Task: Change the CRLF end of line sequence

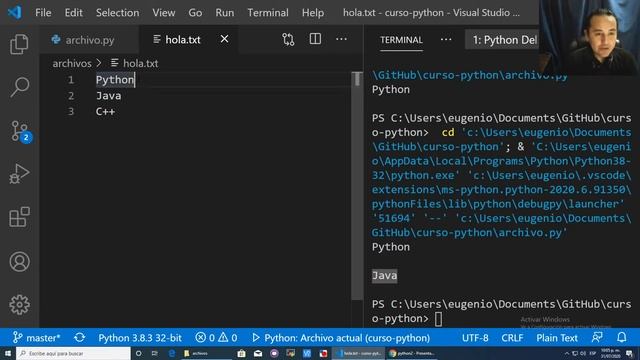Action: (512, 338)
